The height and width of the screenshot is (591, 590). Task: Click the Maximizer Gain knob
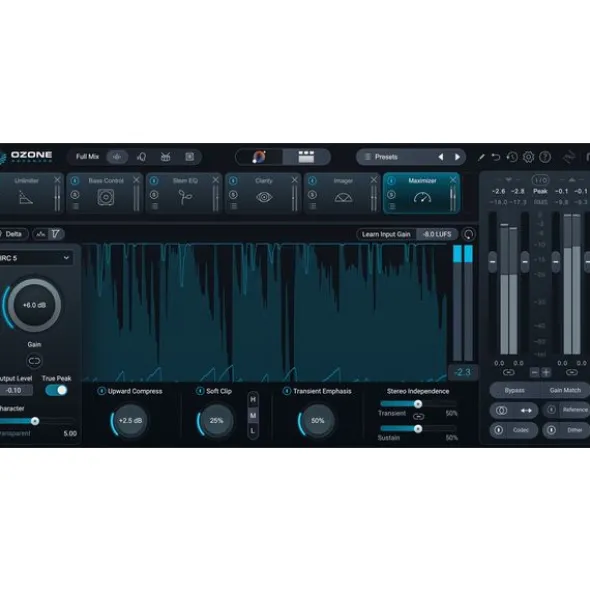pyautogui.click(x=34, y=305)
